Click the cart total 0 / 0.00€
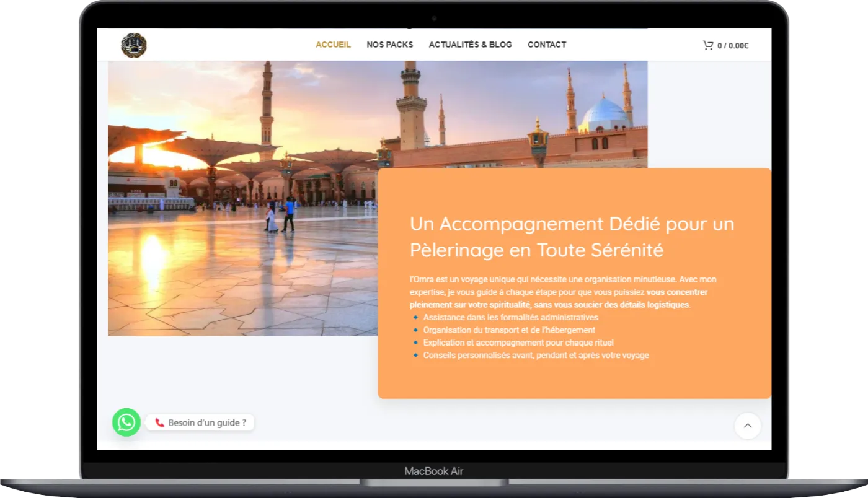 pyautogui.click(x=733, y=46)
